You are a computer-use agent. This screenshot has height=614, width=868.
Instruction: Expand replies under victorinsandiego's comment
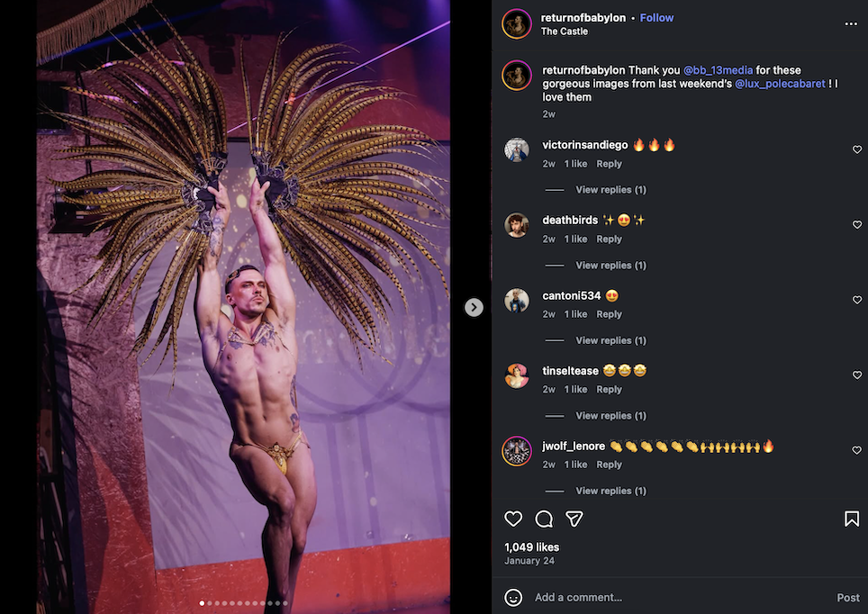(610, 190)
